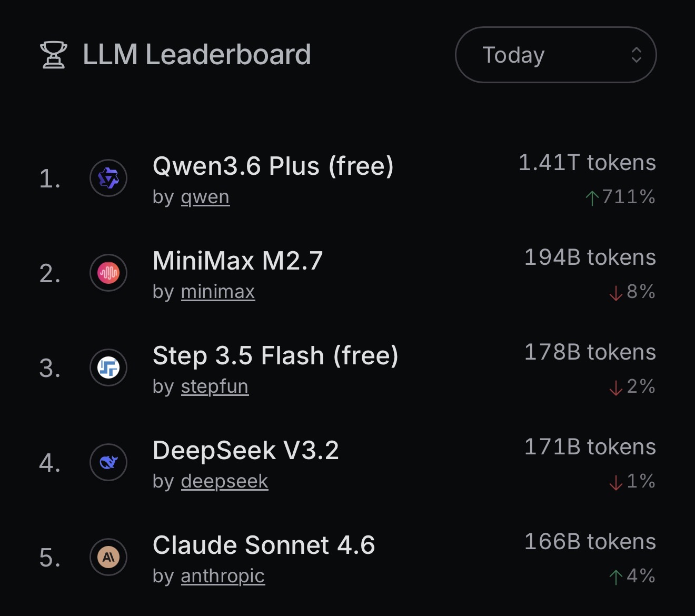Viewport: 695px width, 616px height.
Task: Click the MiniMax waveform logo icon
Action: point(108,273)
